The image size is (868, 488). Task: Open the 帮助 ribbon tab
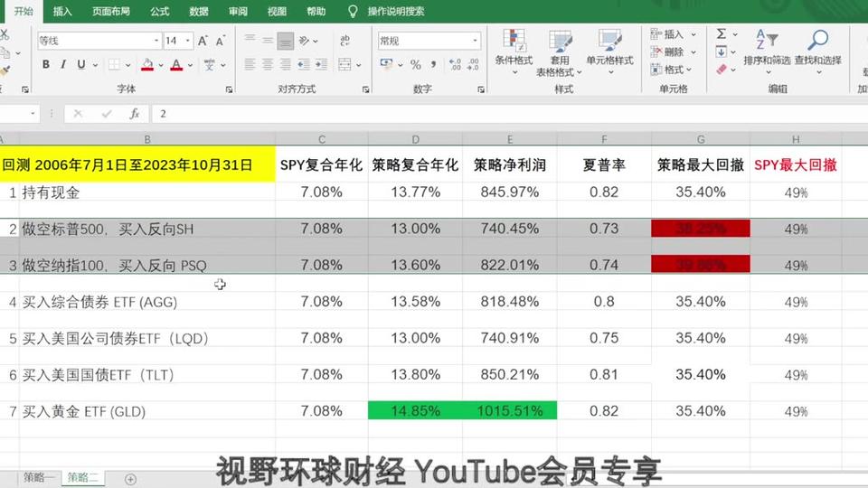coord(316,11)
